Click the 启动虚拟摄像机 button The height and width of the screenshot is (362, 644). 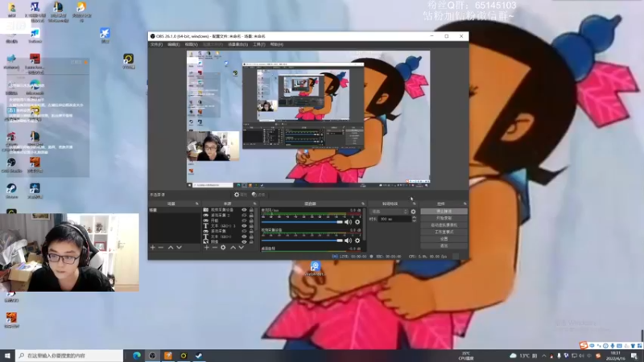point(444,225)
